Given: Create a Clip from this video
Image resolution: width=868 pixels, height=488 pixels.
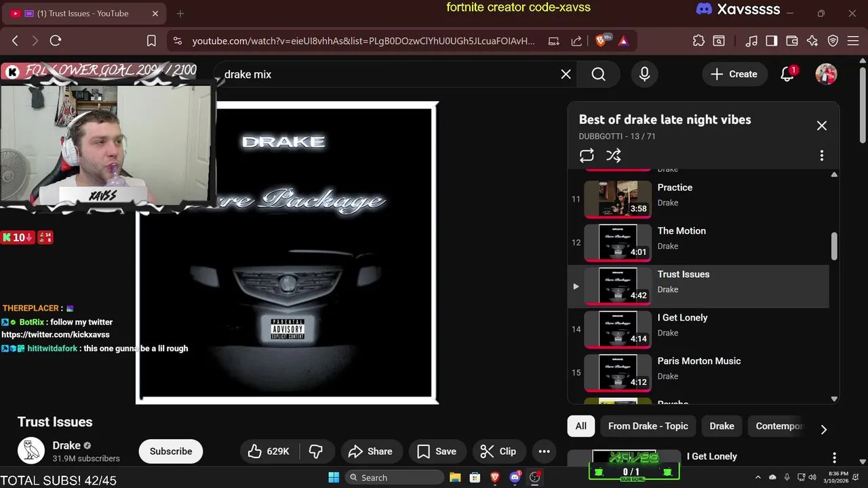Looking at the screenshot, I should [x=498, y=451].
